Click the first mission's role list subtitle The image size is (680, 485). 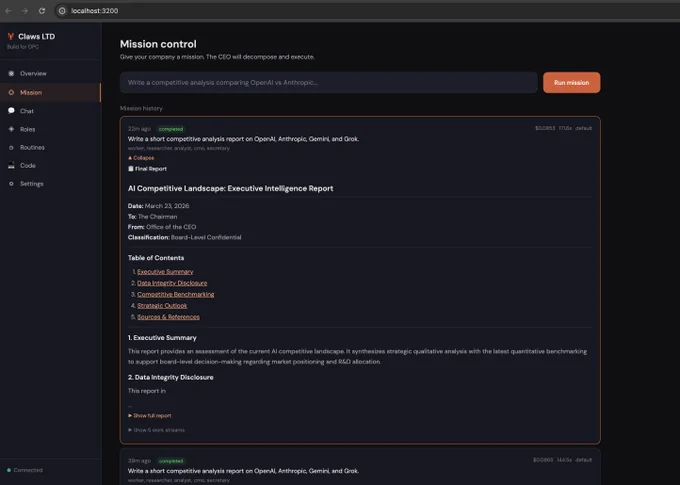(x=179, y=148)
